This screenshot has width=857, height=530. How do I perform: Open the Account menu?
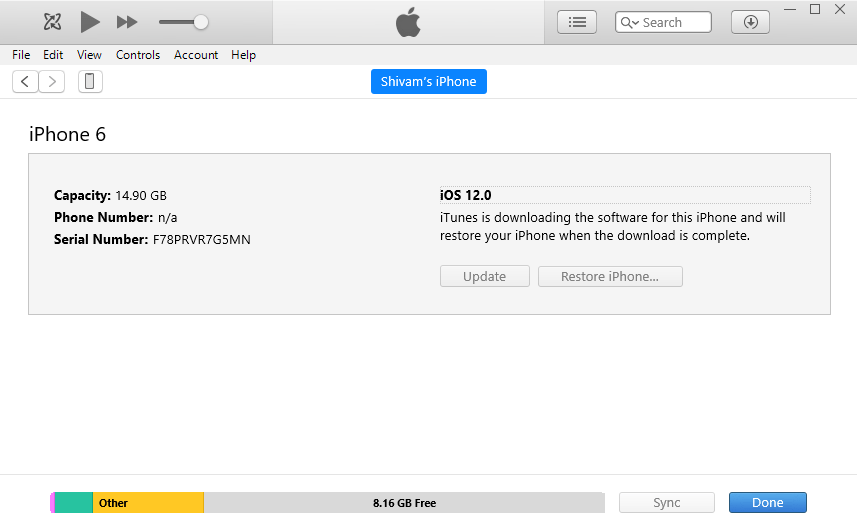[x=196, y=55]
